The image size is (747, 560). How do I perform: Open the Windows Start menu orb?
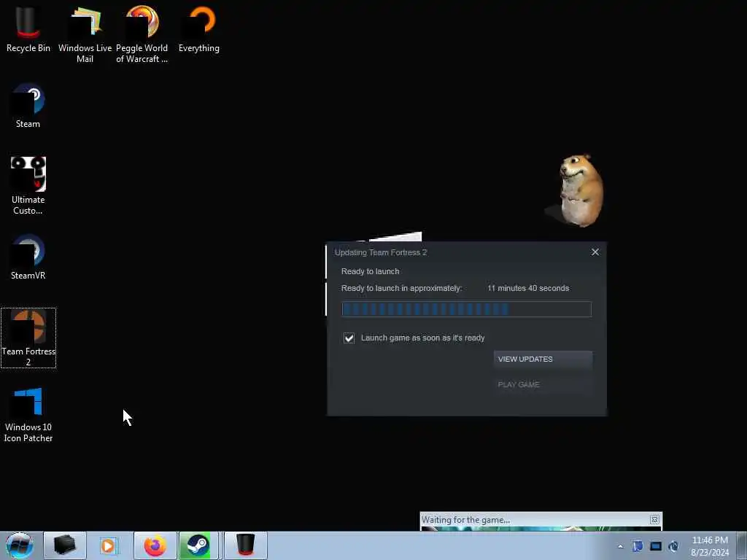[x=20, y=545]
